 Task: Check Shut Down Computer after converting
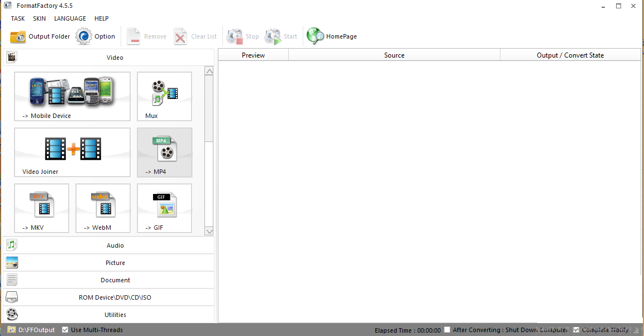point(447,330)
